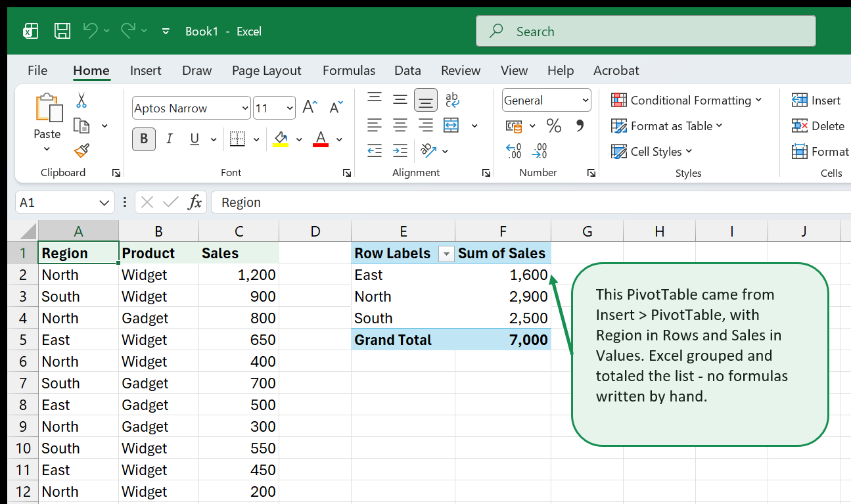
Task: Click the Undo arrow icon
Action: (90, 30)
